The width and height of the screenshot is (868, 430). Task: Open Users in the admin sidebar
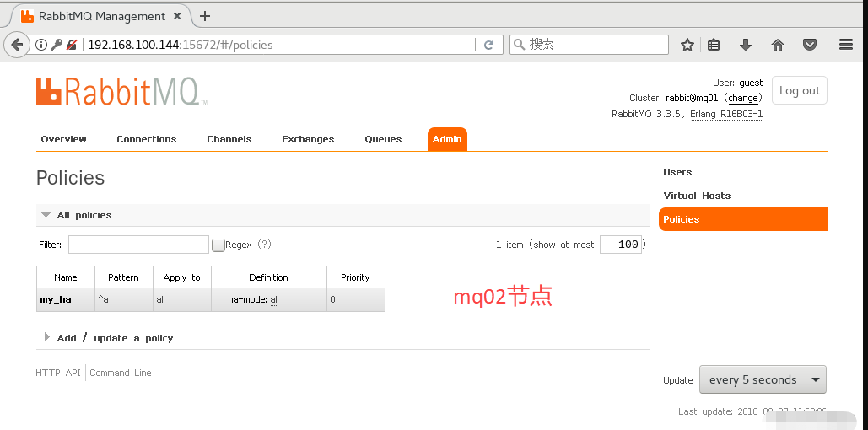[677, 172]
